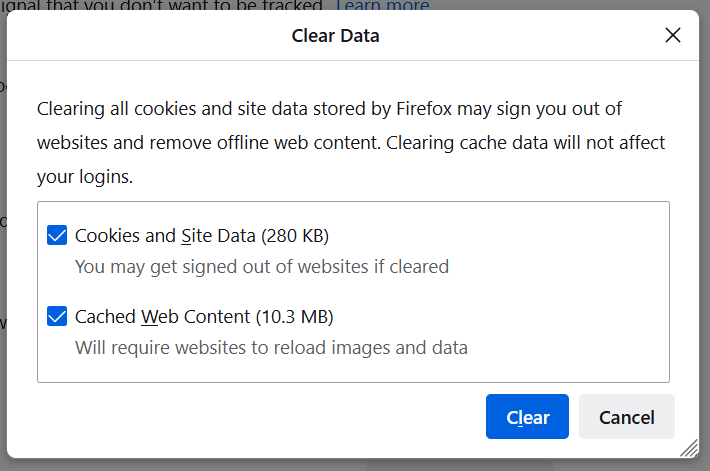The width and height of the screenshot is (710, 471).
Task: Click the empty title bar area left of title
Action: 150,37
